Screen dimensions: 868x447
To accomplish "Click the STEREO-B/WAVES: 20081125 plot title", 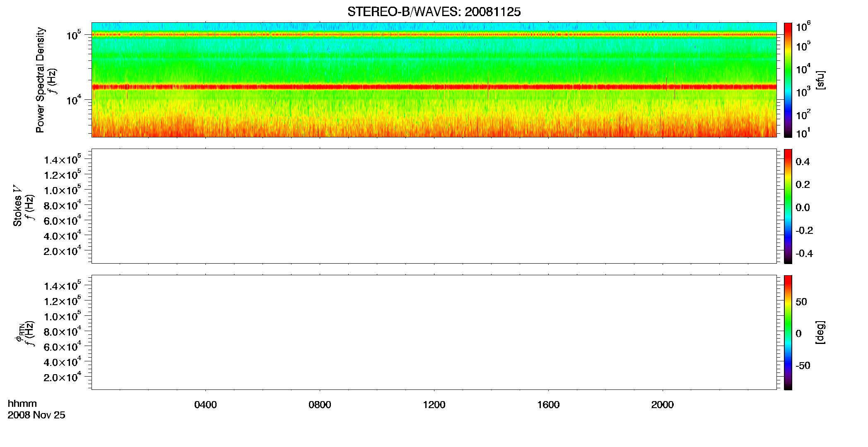I will [x=434, y=12].
